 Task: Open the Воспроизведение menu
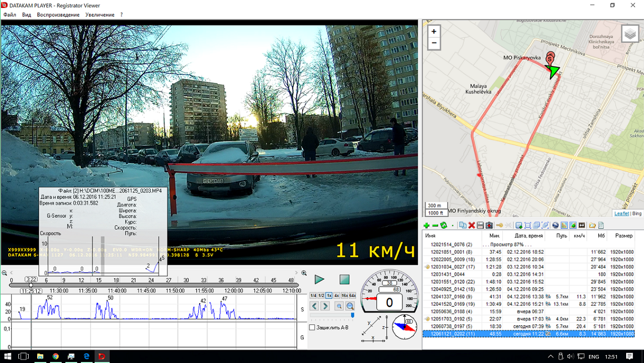pyautogui.click(x=58, y=15)
